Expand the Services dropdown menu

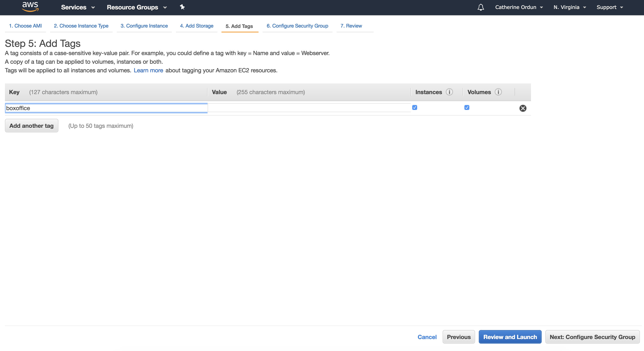[x=78, y=7]
